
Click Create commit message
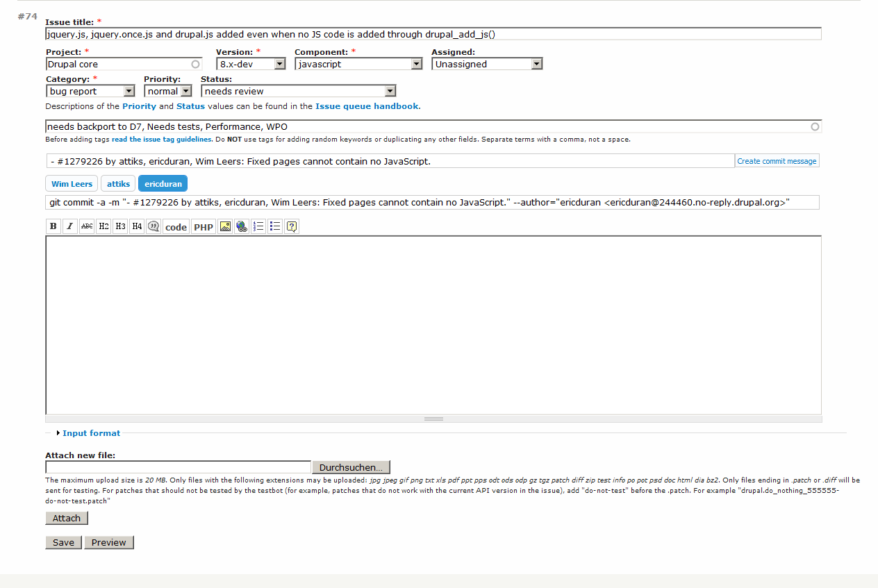pos(777,161)
